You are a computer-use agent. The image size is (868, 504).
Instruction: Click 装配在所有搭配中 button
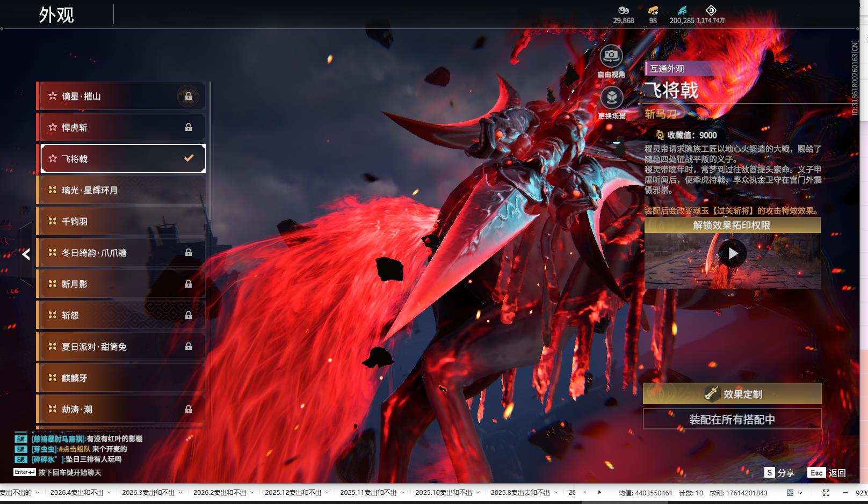[732, 419]
